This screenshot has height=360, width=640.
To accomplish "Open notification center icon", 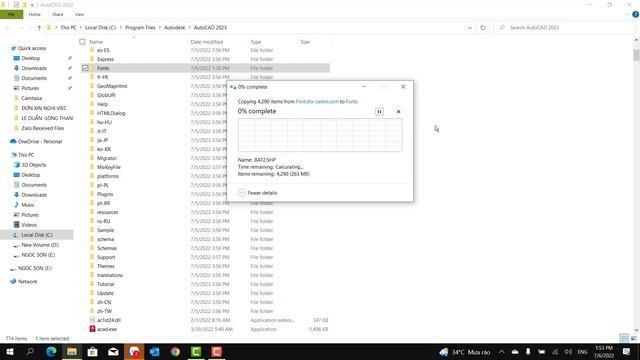I will pyautogui.click(x=627, y=352).
